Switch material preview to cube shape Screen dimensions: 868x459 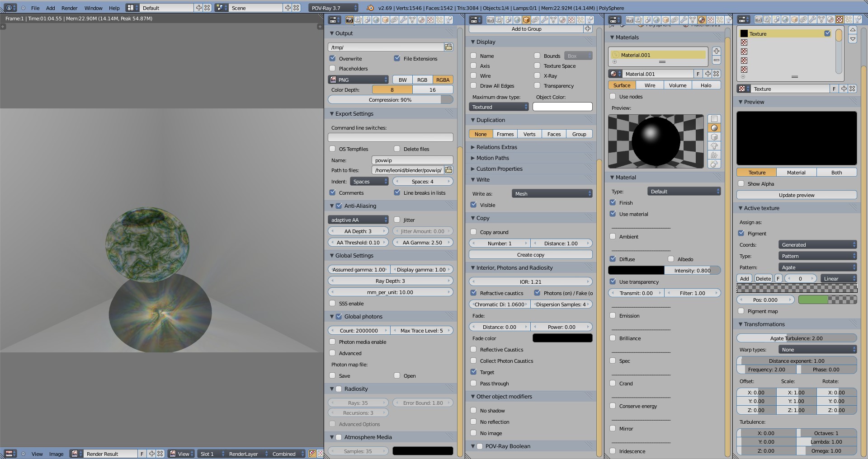[714, 137]
